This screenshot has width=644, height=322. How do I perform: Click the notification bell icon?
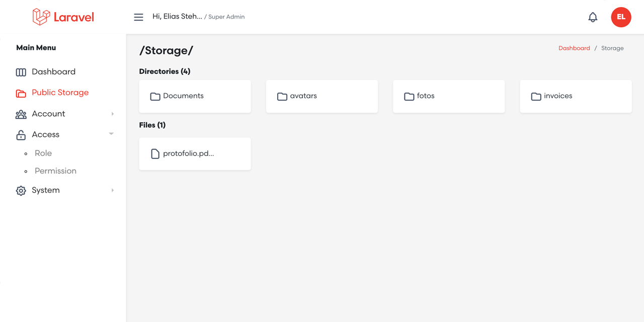tap(593, 17)
